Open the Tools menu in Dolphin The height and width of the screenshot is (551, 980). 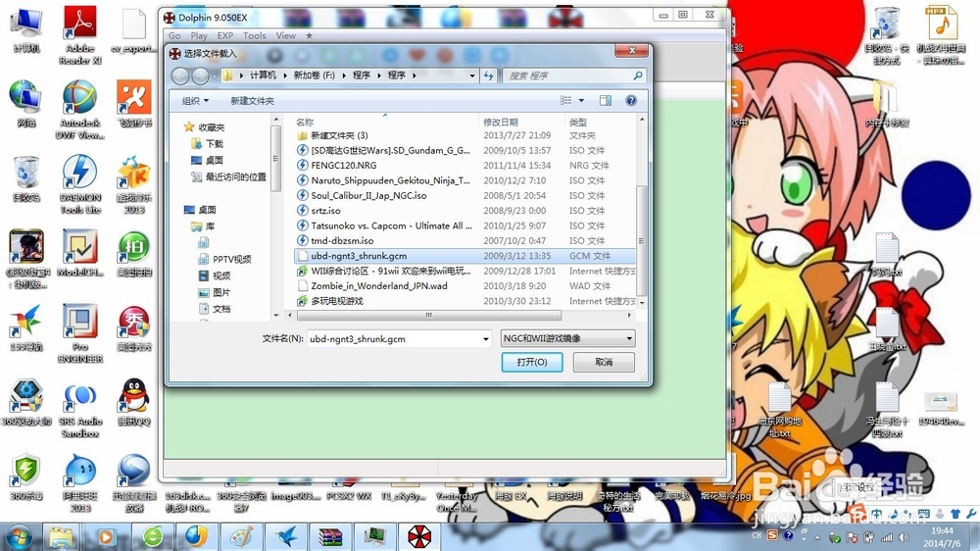[255, 35]
